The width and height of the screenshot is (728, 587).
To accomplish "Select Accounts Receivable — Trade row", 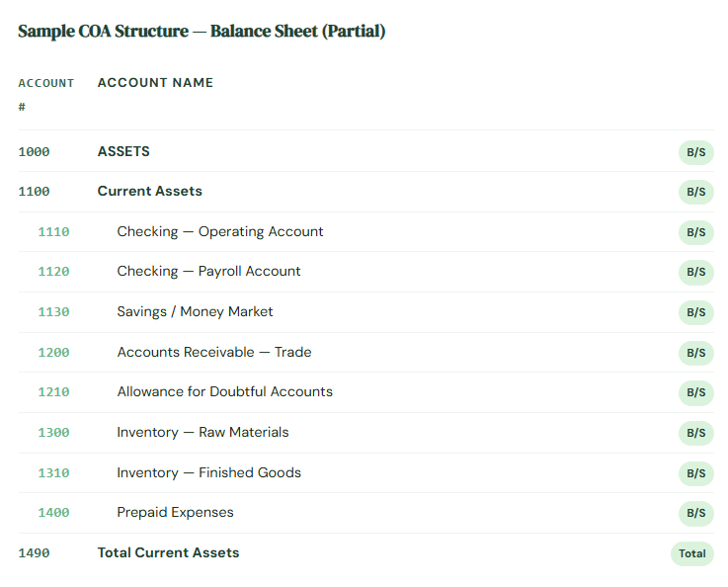I will tap(214, 353).
